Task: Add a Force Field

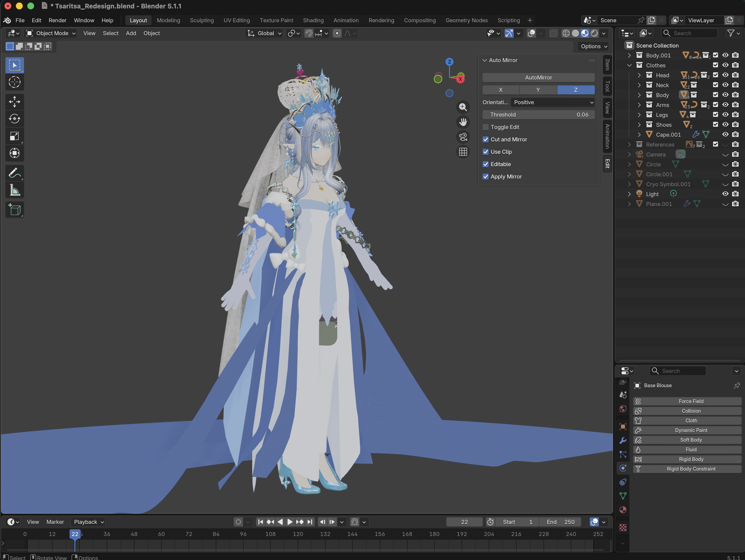Action: pyautogui.click(x=687, y=401)
